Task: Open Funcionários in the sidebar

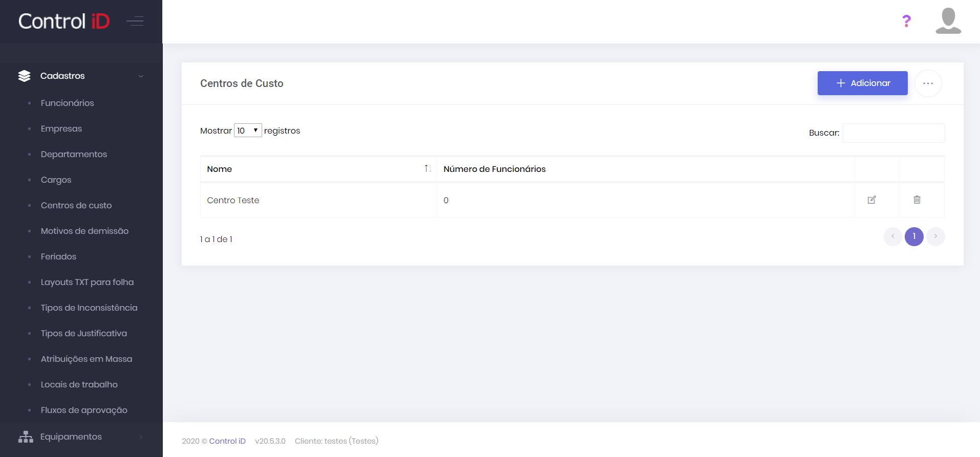Action: [x=67, y=103]
